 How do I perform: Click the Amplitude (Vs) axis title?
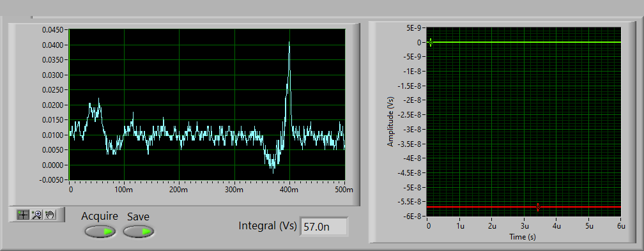[x=391, y=123]
